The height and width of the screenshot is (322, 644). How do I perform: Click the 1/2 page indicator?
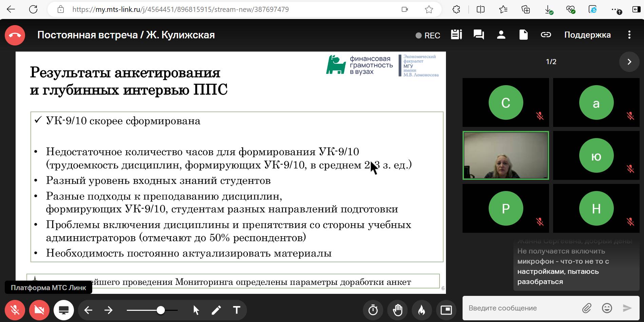click(551, 62)
